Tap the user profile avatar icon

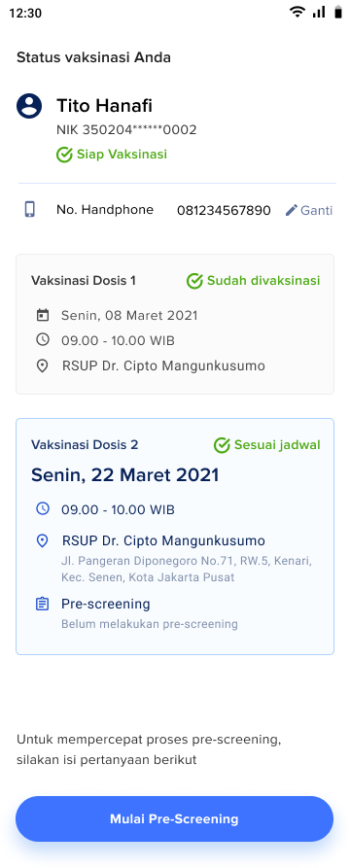[29, 106]
